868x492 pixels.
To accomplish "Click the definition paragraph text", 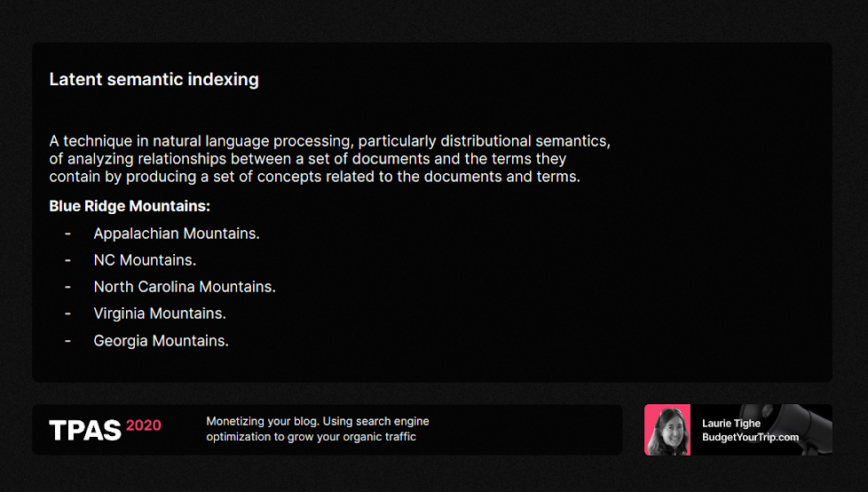I will [329, 158].
